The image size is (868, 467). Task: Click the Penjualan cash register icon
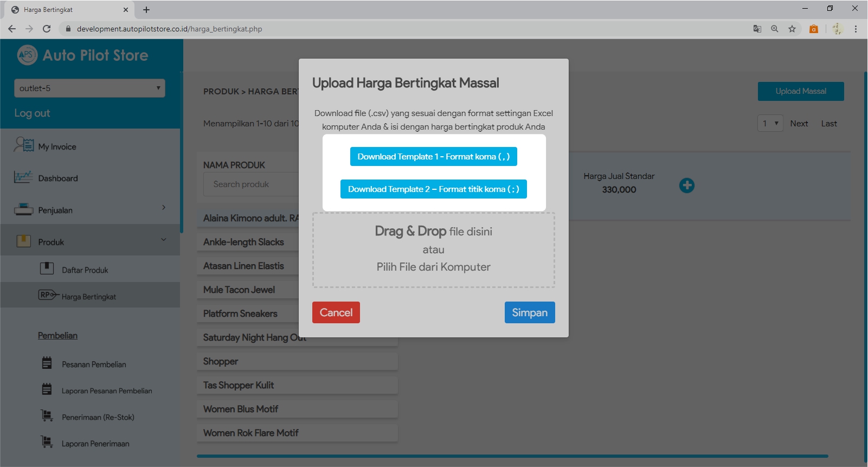tap(23, 209)
